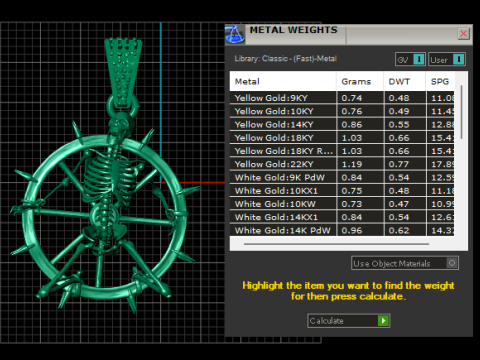The width and height of the screenshot is (480, 360).
Task: Select the White Gold:10KW row
Action: tap(342, 204)
